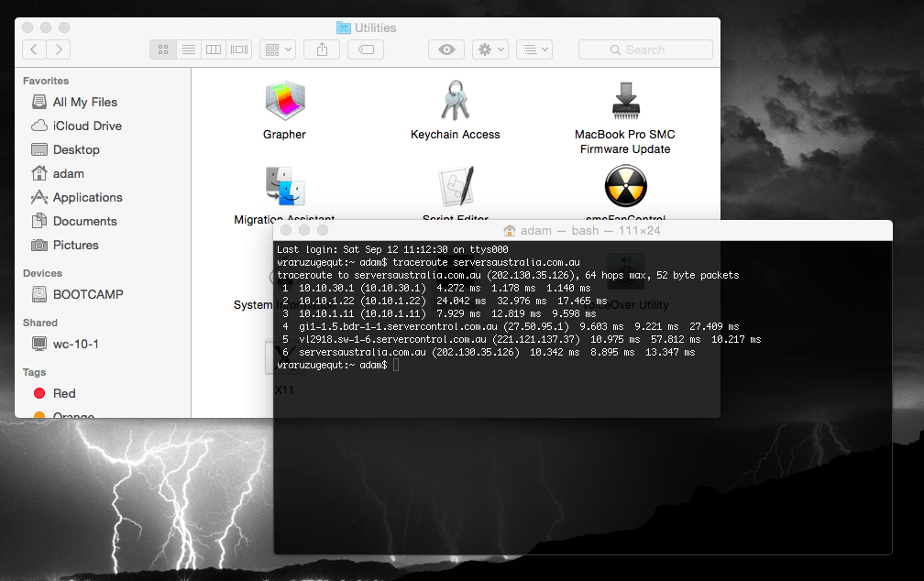The width and height of the screenshot is (924, 581).
Task: Toggle Quick Look with the eye icon
Action: pos(446,49)
